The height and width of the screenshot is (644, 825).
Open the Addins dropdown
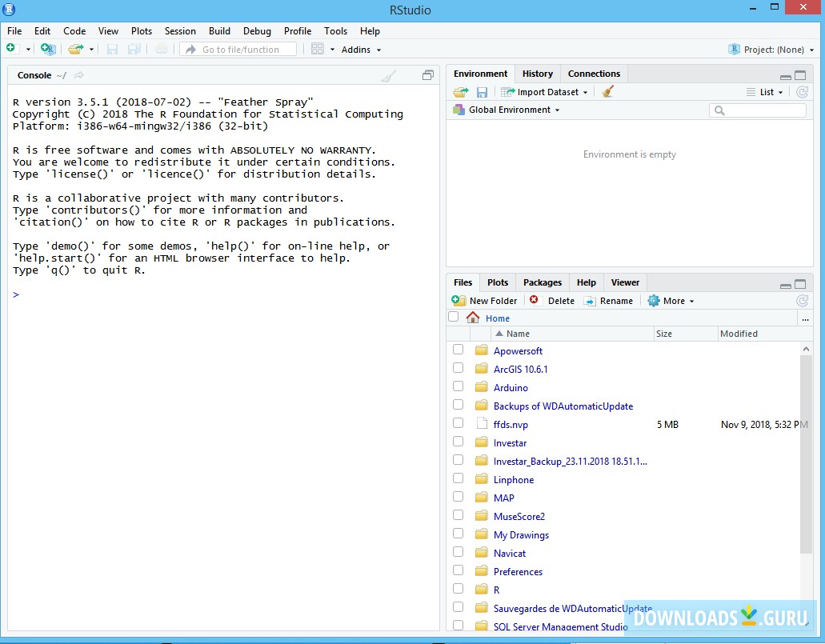point(361,50)
